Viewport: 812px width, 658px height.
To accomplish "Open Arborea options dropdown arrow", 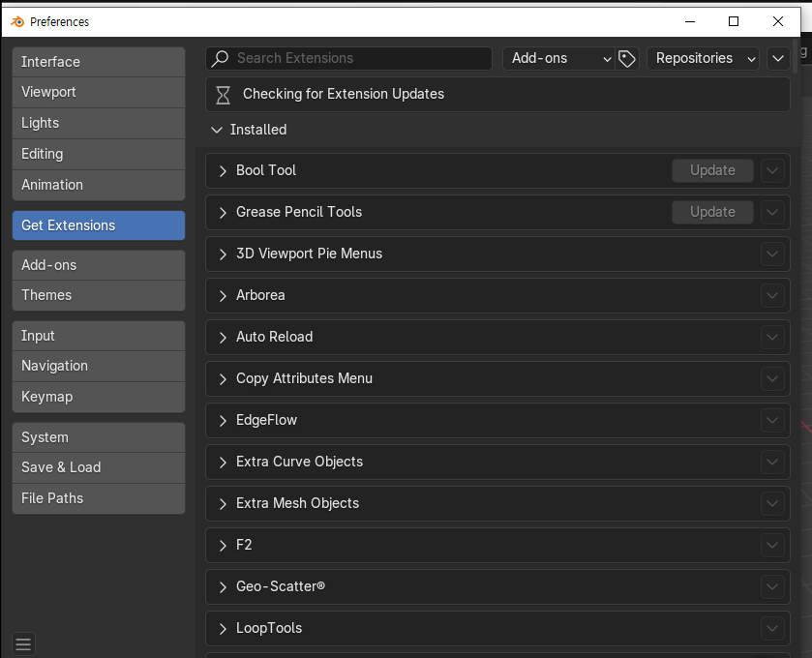I will 771,295.
